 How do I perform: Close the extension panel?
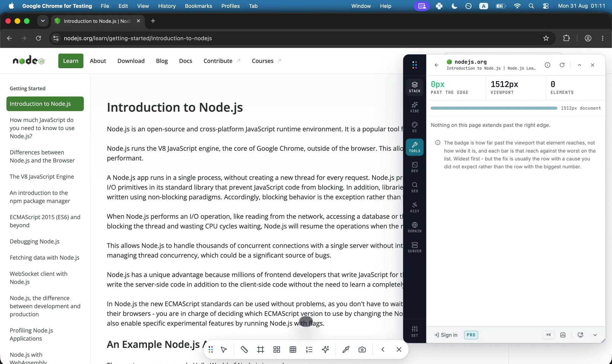click(593, 65)
